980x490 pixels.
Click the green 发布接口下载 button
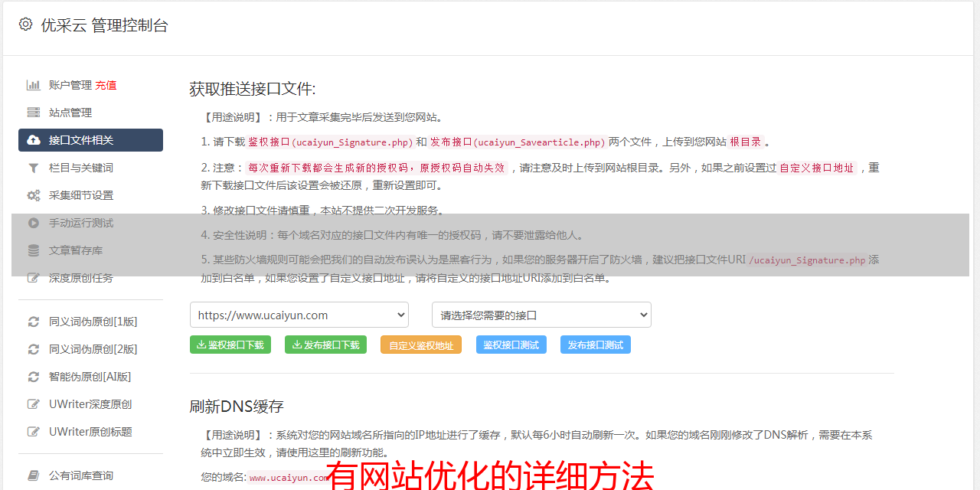point(325,345)
